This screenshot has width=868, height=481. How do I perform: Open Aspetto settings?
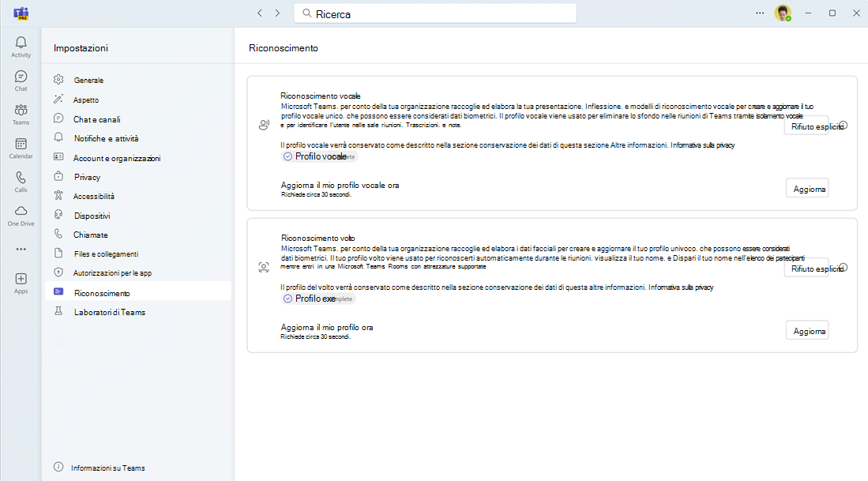click(138, 100)
